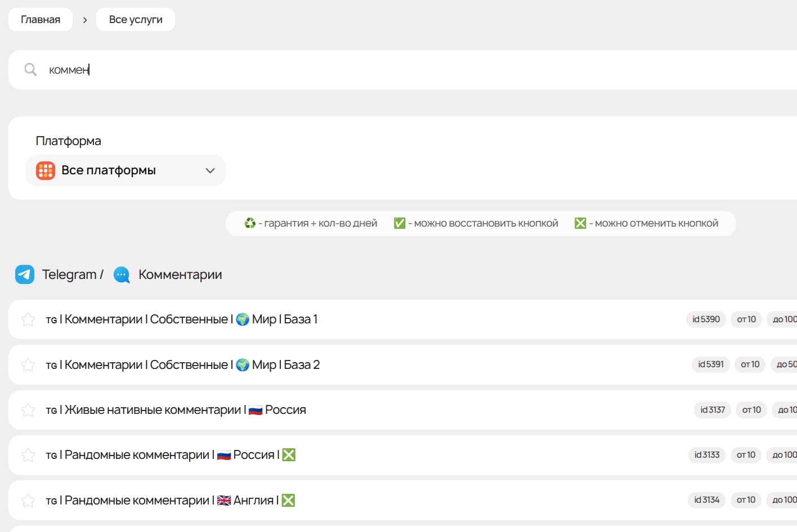Open Живые нативные комментарии Россия service
The image size is (797, 532).
pyautogui.click(x=176, y=410)
